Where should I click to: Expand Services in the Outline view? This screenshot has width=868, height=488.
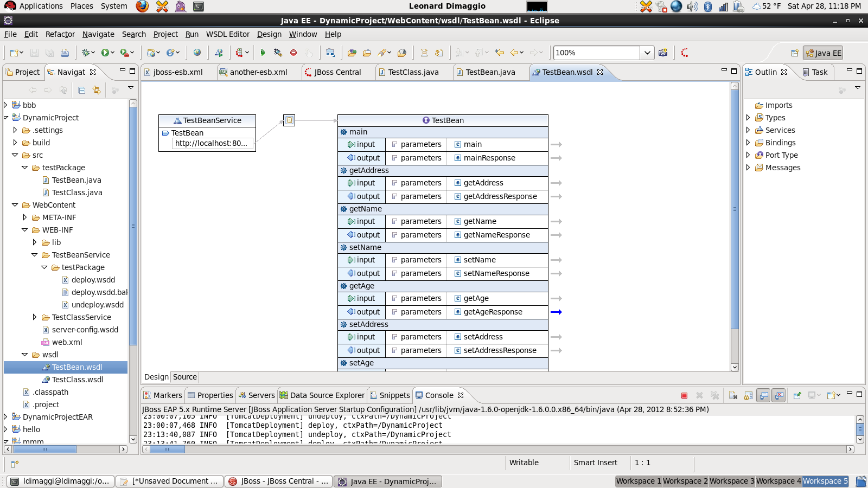749,130
